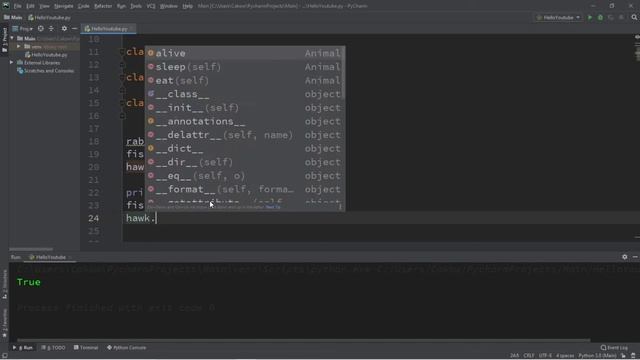Open the Python Console tab
The width and height of the screenshot is (640, 360).
coord(127,348)
